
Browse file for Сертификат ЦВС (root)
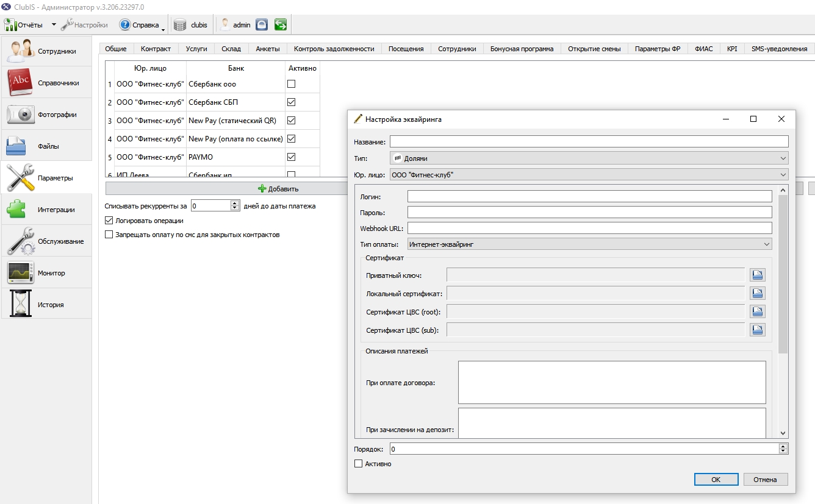tap(758, 311)
